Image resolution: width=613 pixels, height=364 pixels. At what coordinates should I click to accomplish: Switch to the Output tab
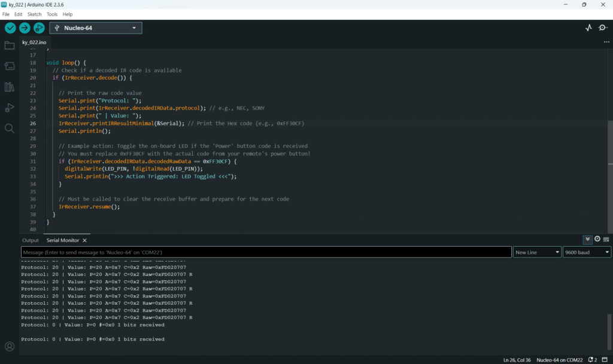click(31, 240)
